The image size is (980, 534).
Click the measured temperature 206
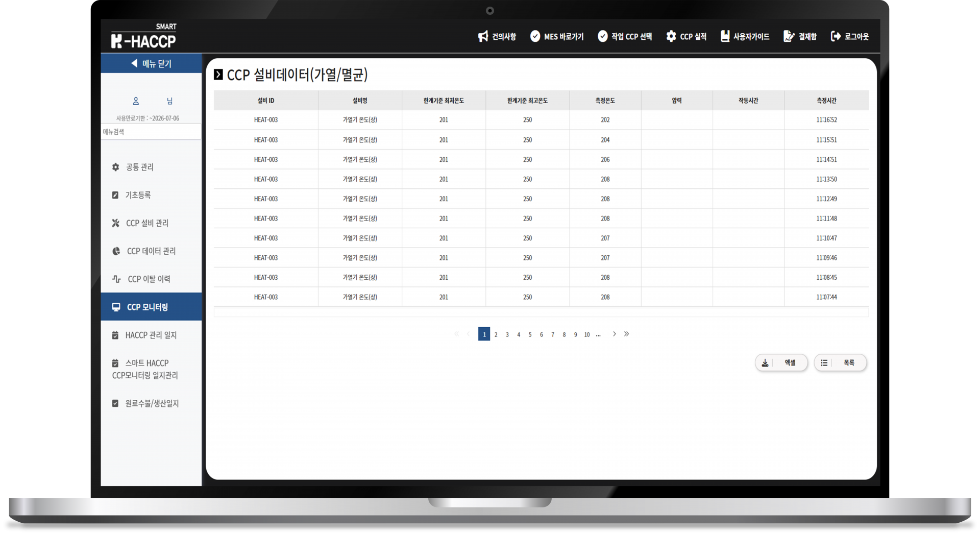(x=605, y=160)
